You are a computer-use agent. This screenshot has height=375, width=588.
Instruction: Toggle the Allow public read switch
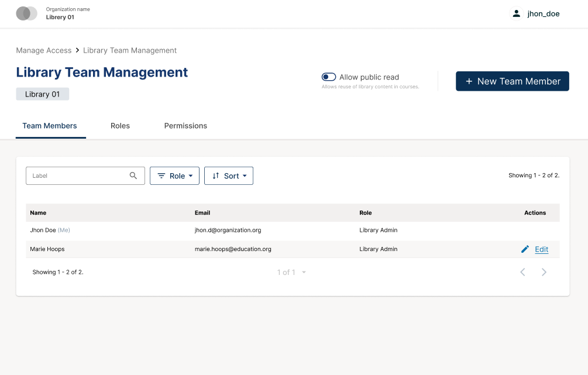[x=329, y=77]
